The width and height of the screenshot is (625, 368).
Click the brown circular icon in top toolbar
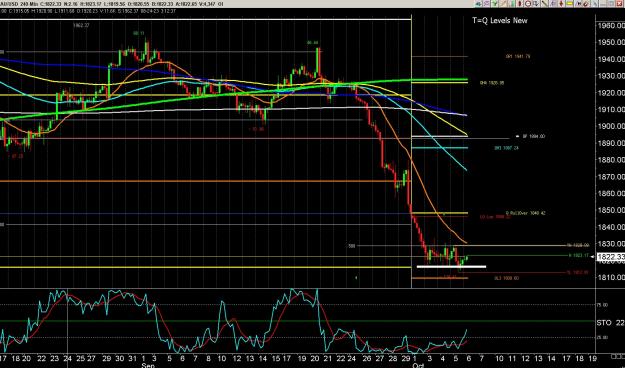586,4
